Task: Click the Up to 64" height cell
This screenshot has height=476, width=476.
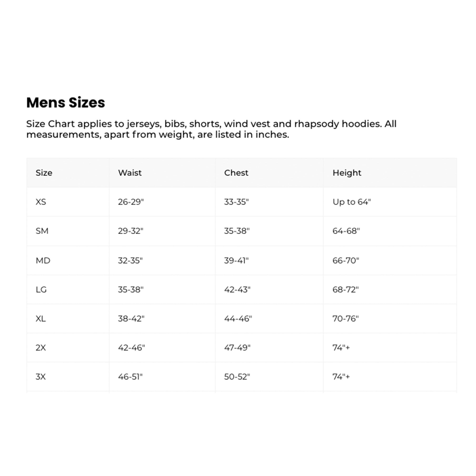Action: coord(352,202)
